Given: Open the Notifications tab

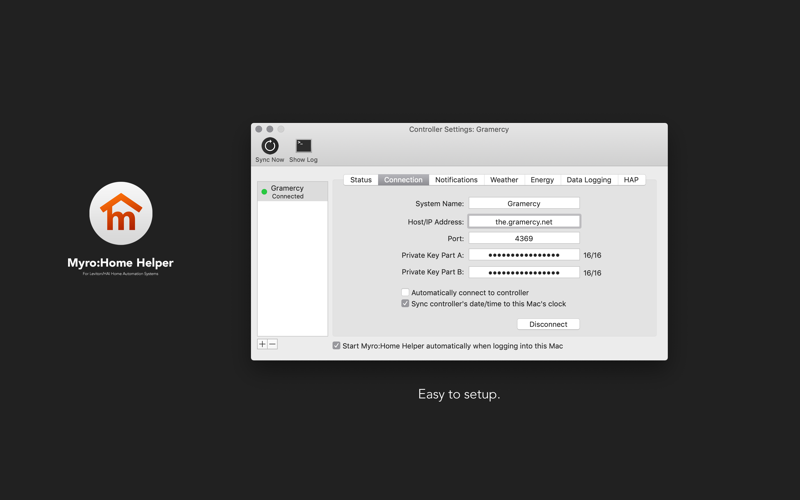Looking at the screenshot, I should pyautogui.click(x=456, y=180).
